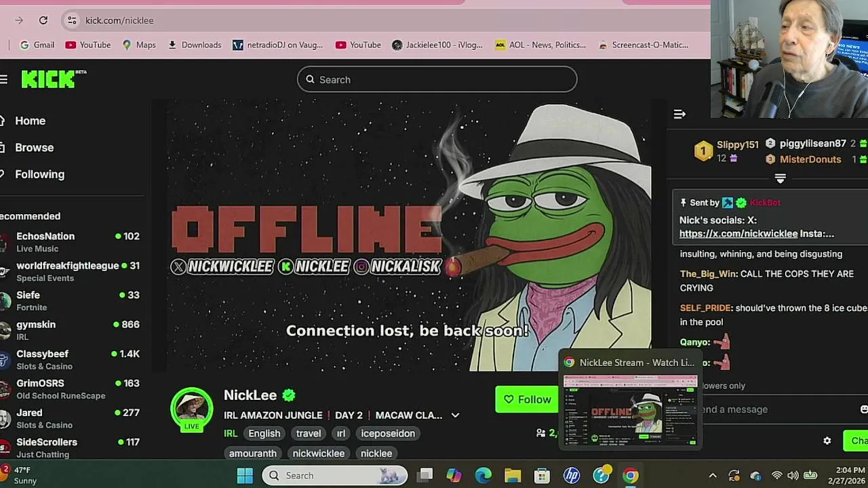Open GrimOSRS recommended channel
868x488 pixels.
pyautogui.click(x=70, y=389)
